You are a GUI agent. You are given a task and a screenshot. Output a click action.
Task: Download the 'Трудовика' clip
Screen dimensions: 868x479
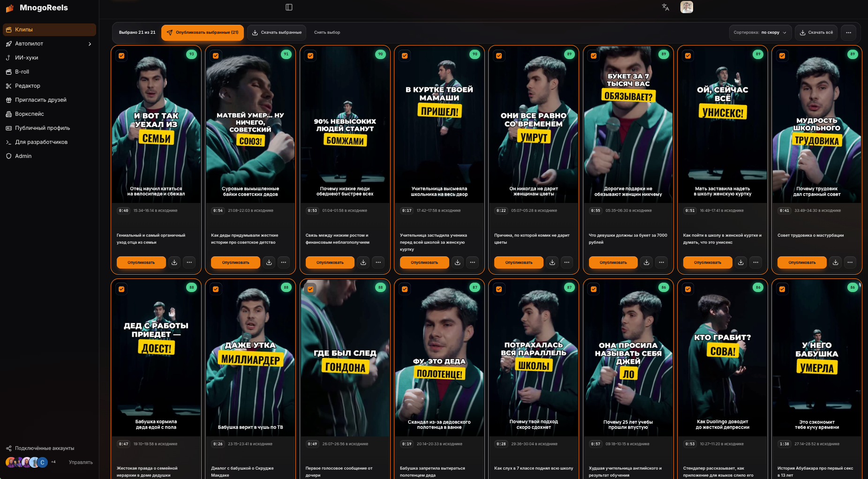click(x=836, y=262)
